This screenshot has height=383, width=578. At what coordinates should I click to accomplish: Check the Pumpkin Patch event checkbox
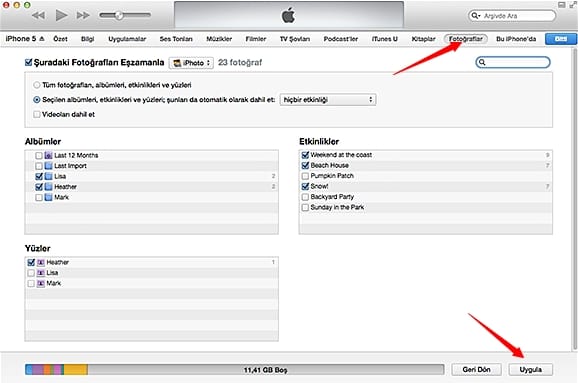coord(305,176)
